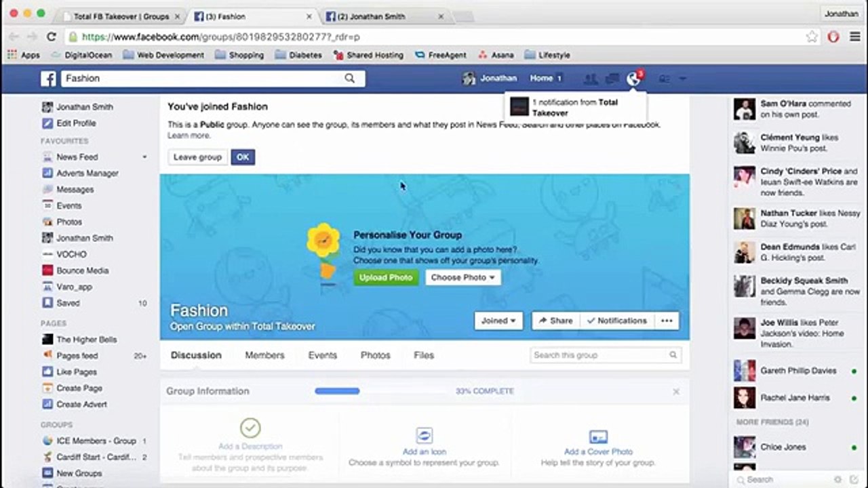Click Edit Profile in the sidebar
The width and height of the screenshot is (868, 488).
click(x=68, y=123)
